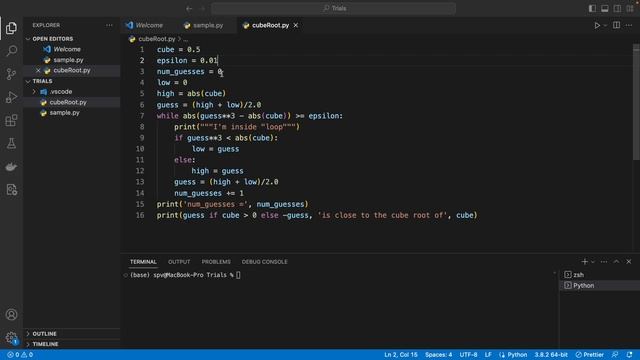Open the Search view in activity bar
This screenshot has width=640, height=360.
click(x=11, y=51)
